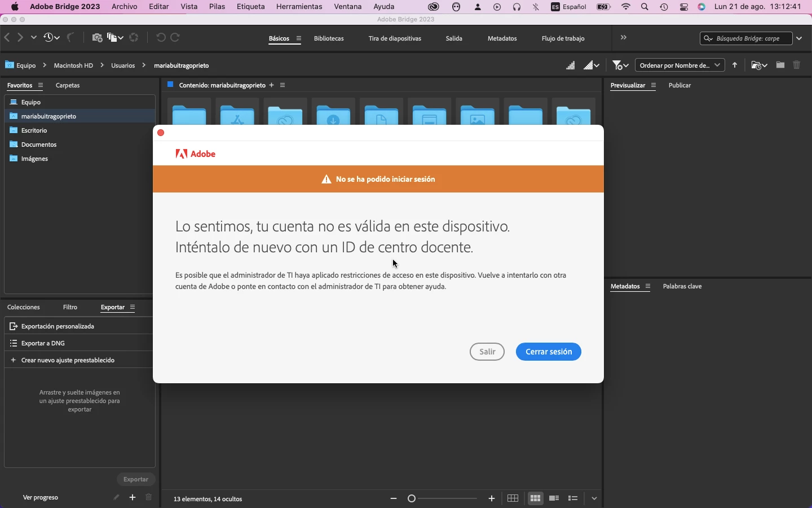
Task: Open the recent folders icon
Action: pos(760,65)
